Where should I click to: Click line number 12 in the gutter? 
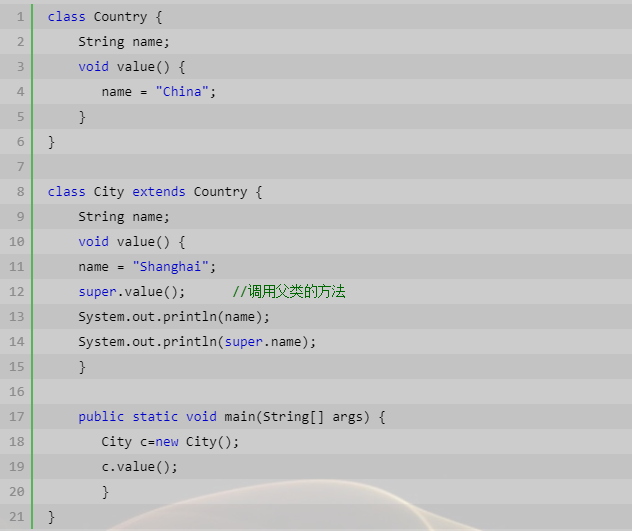tap(17, 292)
